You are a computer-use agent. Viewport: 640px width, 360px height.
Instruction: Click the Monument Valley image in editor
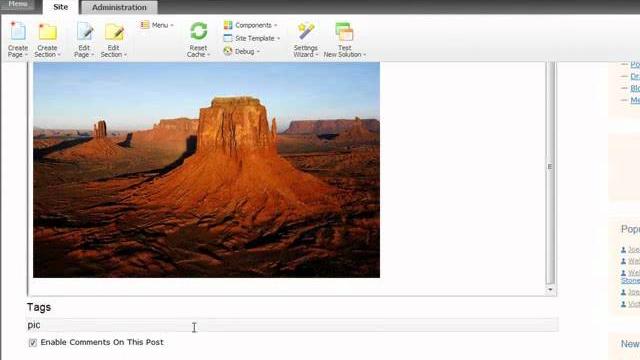(206, 170)
